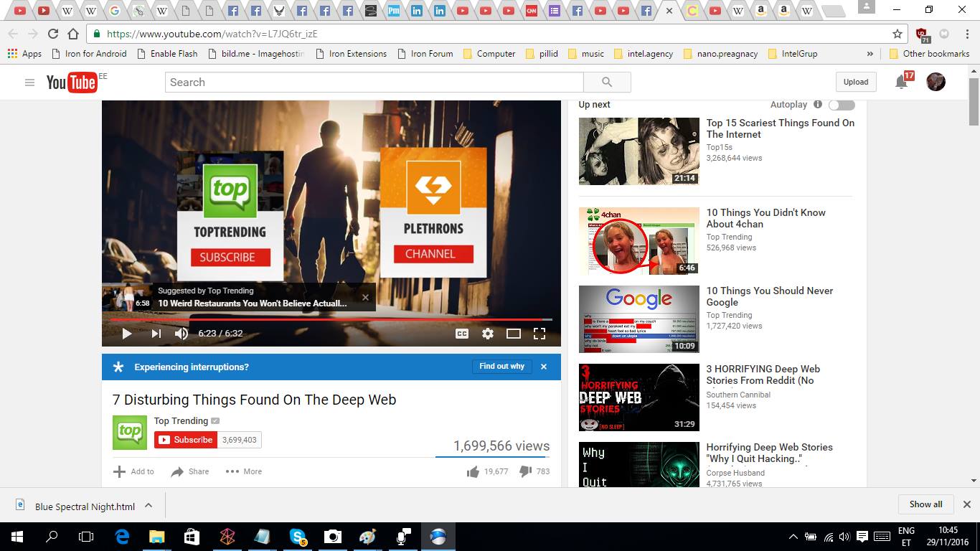Open Corpse Husband channel link
The height and width of the screenshot is (551, 980).
(735, 473)
